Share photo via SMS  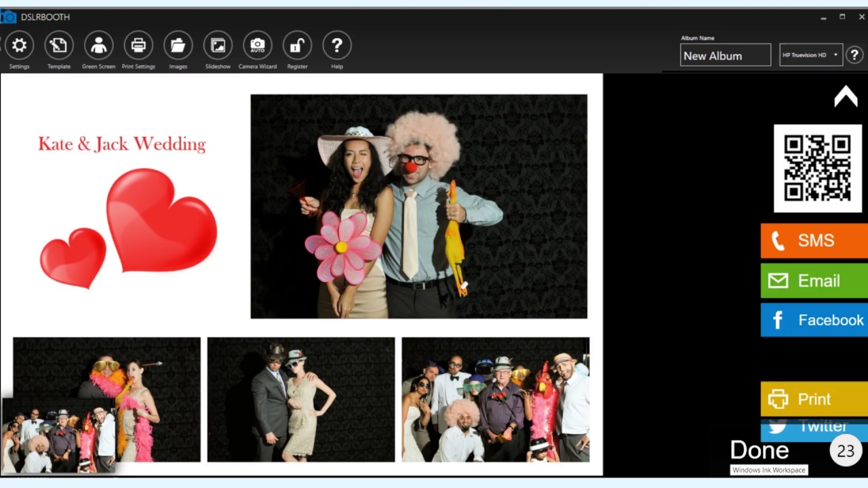point(814,241)
